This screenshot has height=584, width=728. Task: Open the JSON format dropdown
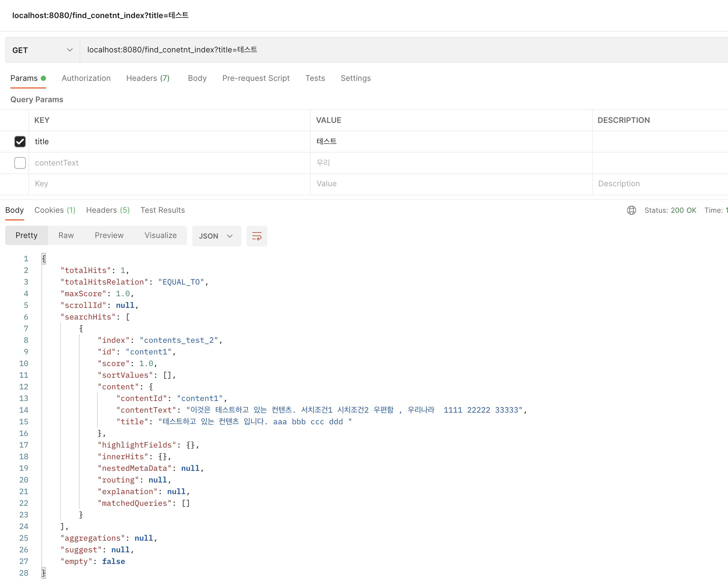216,236
